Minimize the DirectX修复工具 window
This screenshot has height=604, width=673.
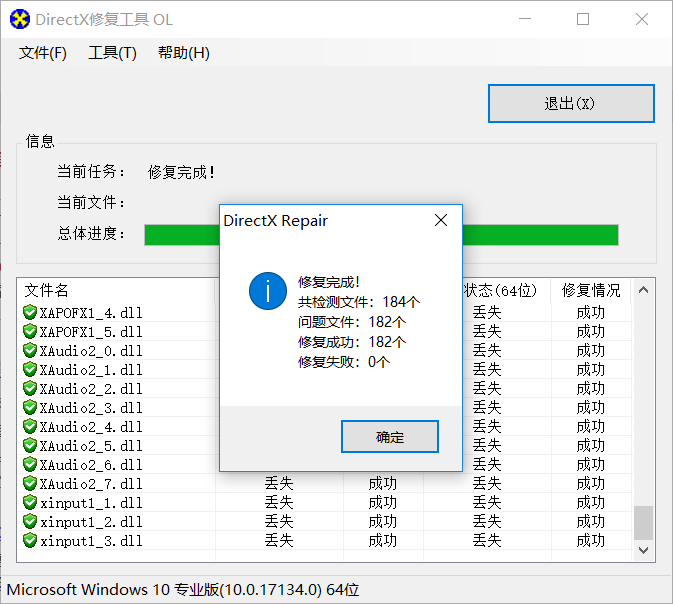click(525, 19)
